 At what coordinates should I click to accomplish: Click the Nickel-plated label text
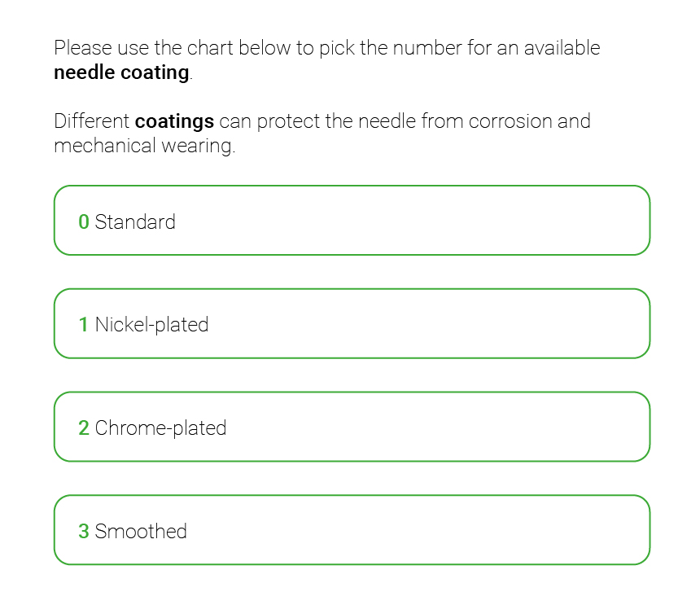tap(151, 325)
